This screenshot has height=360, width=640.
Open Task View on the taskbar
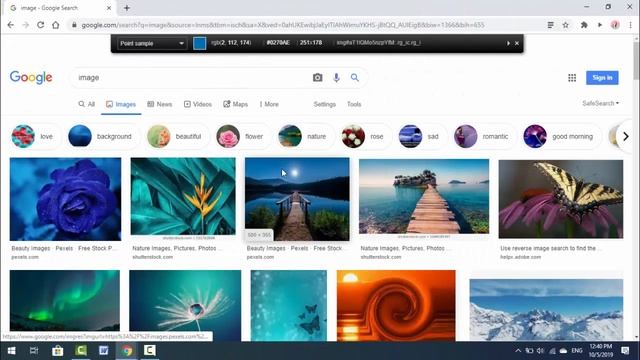click(34, 351)
